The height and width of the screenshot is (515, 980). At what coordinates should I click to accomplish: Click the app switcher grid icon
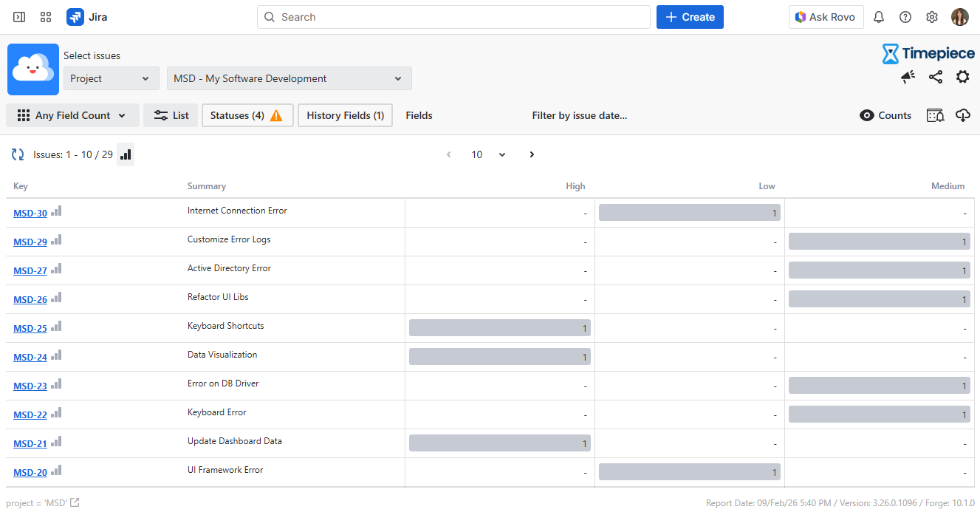(46, 17)
